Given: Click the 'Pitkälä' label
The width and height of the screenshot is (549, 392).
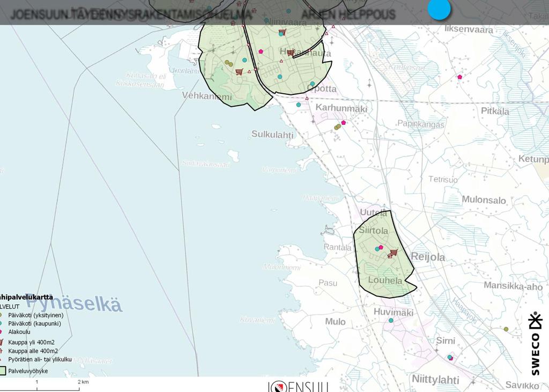Looking at the screenshot, I should point(495,112).
